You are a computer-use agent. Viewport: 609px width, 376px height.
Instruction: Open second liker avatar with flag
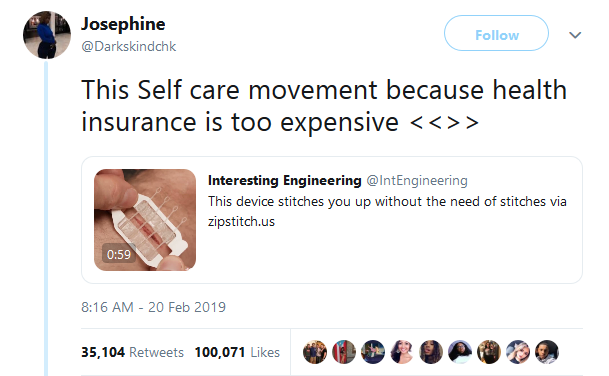click(344, 352)
